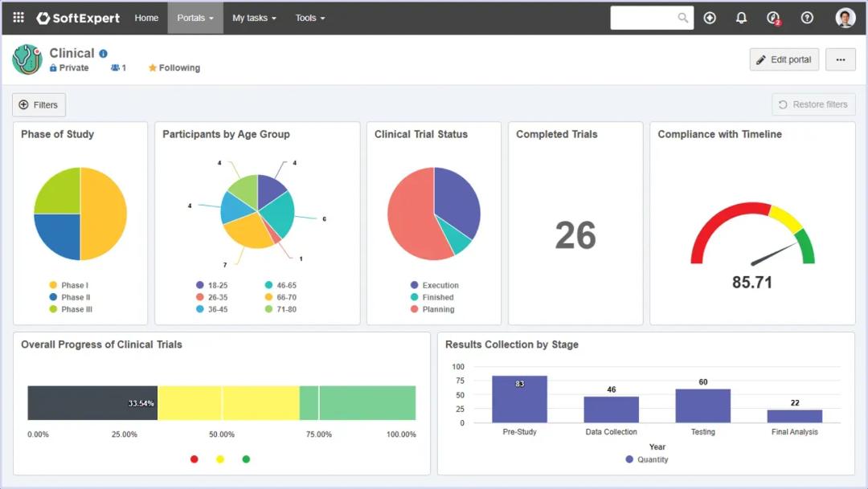
Task: Click the Clinical portal info icon
Action: 103,54
